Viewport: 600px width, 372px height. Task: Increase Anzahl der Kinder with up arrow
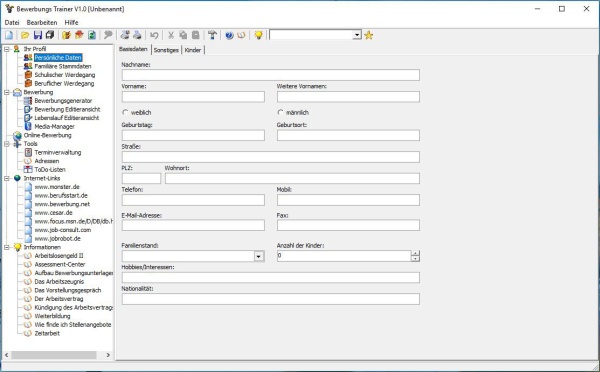click(x=415, y=253)
